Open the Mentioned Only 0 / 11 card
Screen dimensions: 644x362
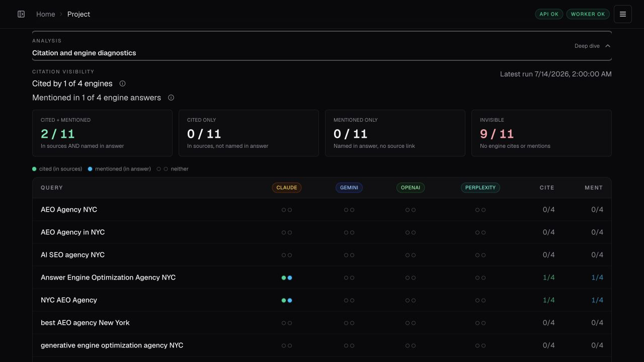point(395,133)
